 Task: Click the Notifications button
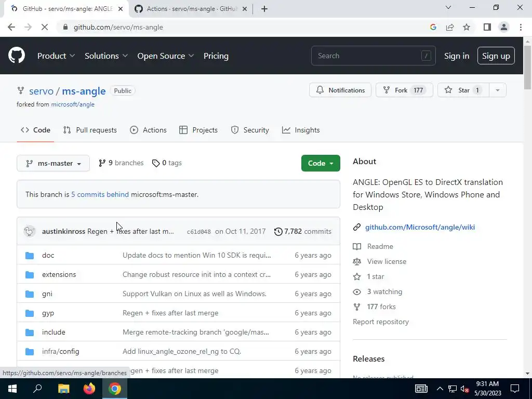pyautogui.click(x=340, y=90)
